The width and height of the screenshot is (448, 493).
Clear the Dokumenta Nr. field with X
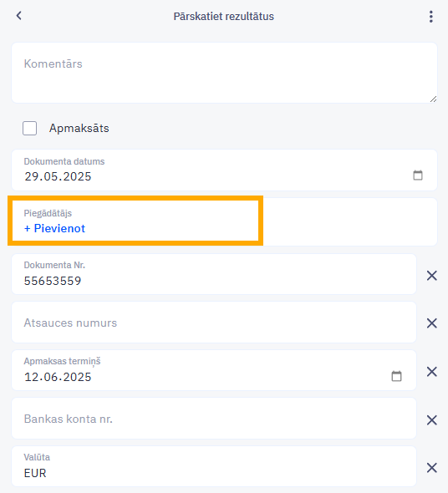(432, 276)
